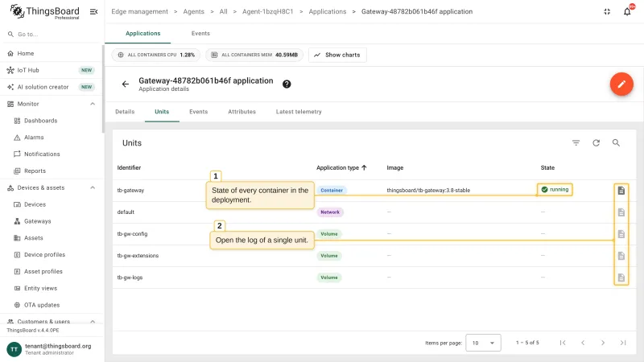Collapse the sidebar menu icon
The image size is (644, 362).
point(93,11)
